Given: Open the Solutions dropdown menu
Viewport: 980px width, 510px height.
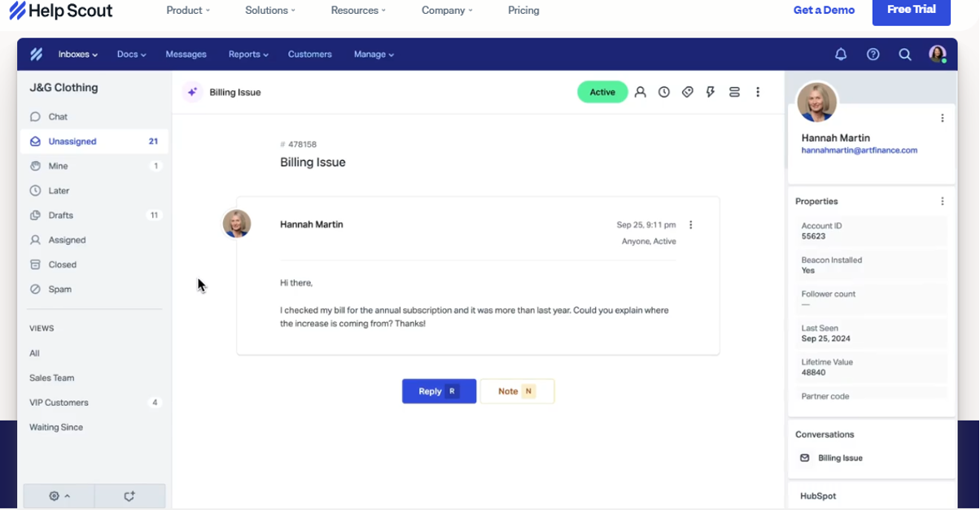Looking at the screenshot, I should pyautogui.click(x=270, y=11).
